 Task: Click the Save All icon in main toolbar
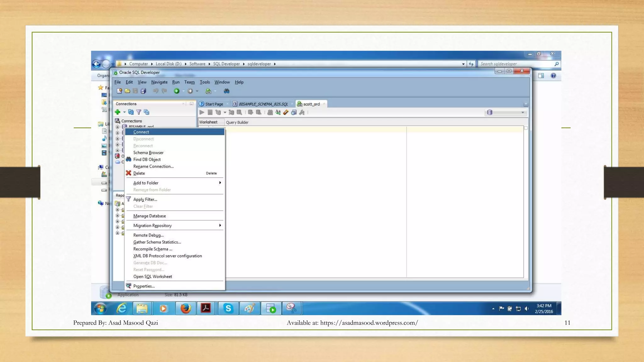(x=143, y=91)
